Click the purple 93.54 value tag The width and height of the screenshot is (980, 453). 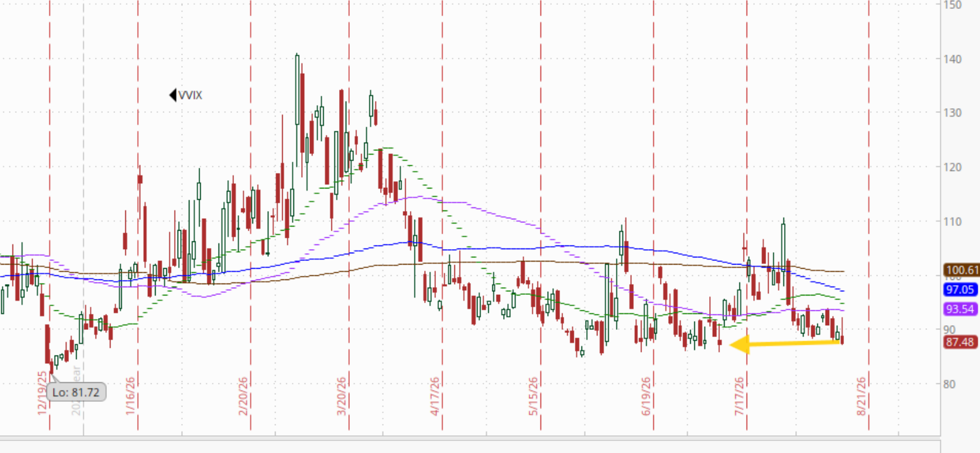(x=960, y=309)
